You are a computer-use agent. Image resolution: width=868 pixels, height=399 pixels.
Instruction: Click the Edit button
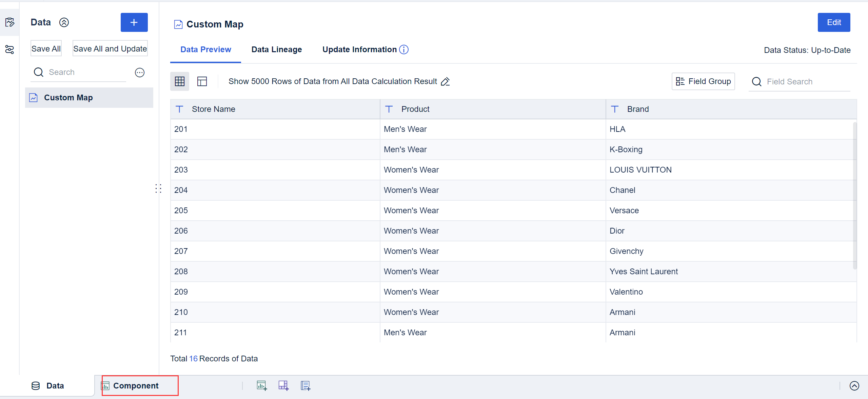click(834, 22)
